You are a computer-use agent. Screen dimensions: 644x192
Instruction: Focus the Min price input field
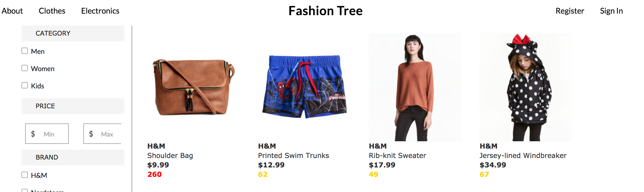click(x=47, y=134)
